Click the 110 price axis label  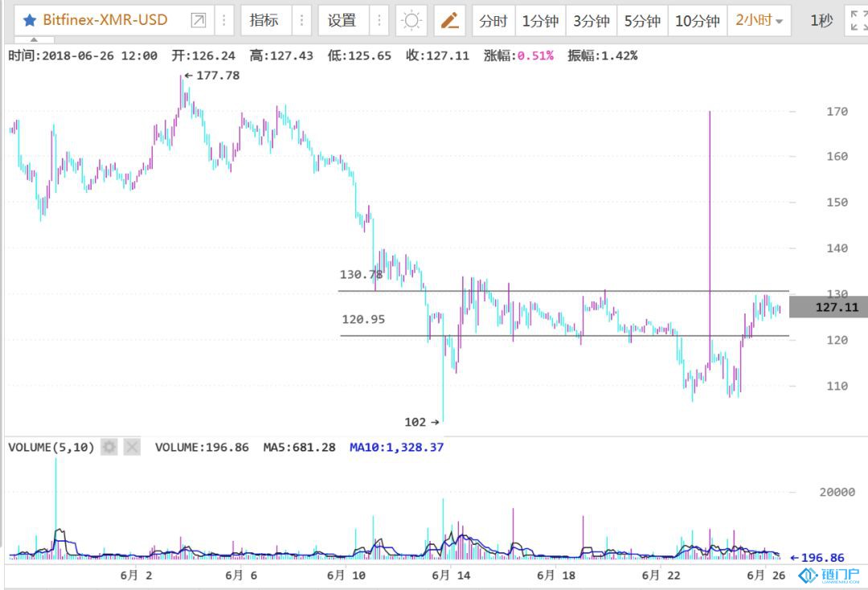pyautogui.click(x=837, y=386)
